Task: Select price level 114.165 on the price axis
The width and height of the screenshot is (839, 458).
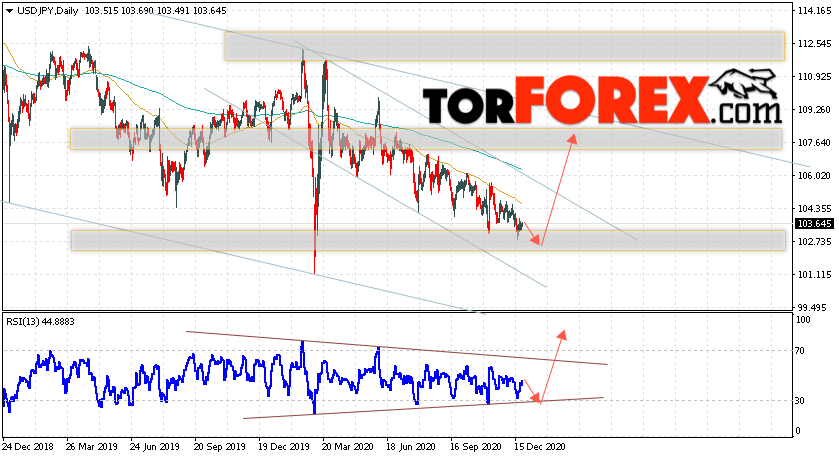Action: [814, 10]
